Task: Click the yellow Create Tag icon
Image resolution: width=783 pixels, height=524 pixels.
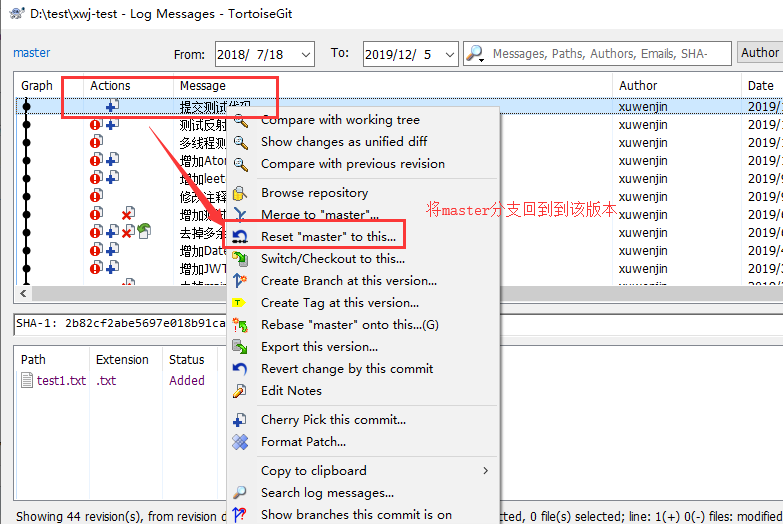Action: 239,303
